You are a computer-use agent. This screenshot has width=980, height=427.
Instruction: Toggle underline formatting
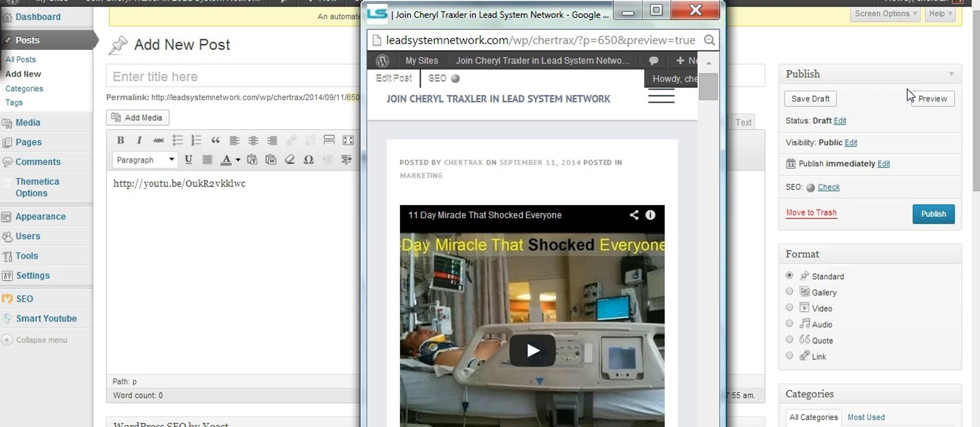pos(188,160)
